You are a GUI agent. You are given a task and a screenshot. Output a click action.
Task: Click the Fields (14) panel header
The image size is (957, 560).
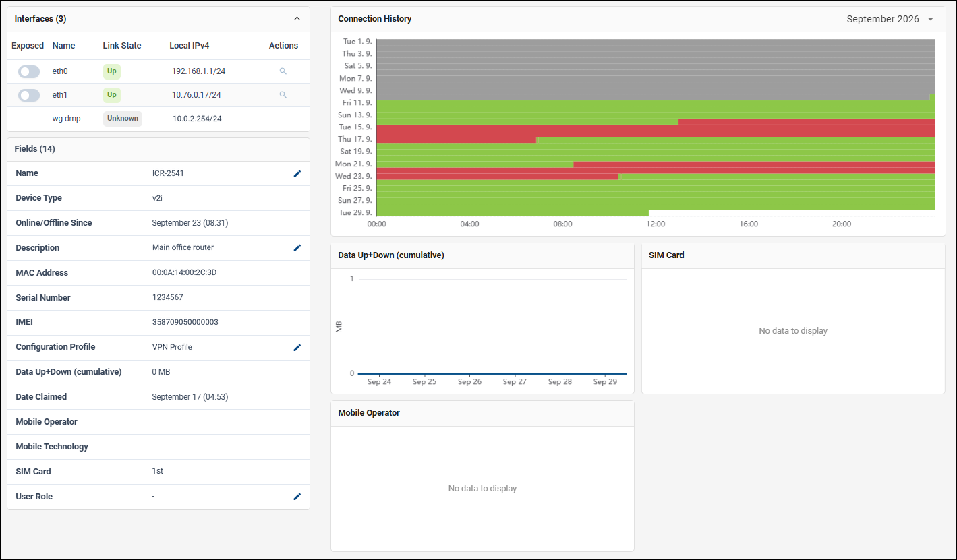[158, 149]
